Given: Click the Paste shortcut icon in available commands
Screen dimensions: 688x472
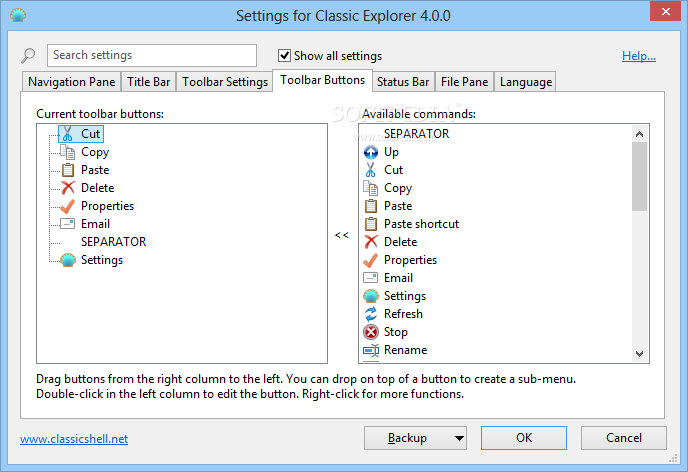Looking at the screenshot, I should [371, 224].
